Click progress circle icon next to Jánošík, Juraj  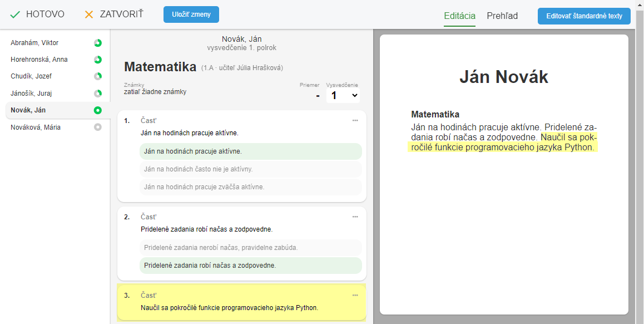click(x=98, y=94)
